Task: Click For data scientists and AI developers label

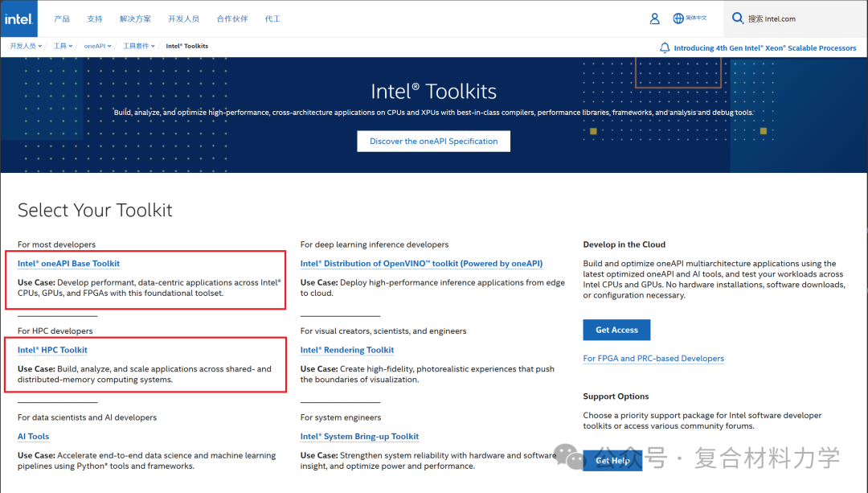Action: (x=87, y=417)
